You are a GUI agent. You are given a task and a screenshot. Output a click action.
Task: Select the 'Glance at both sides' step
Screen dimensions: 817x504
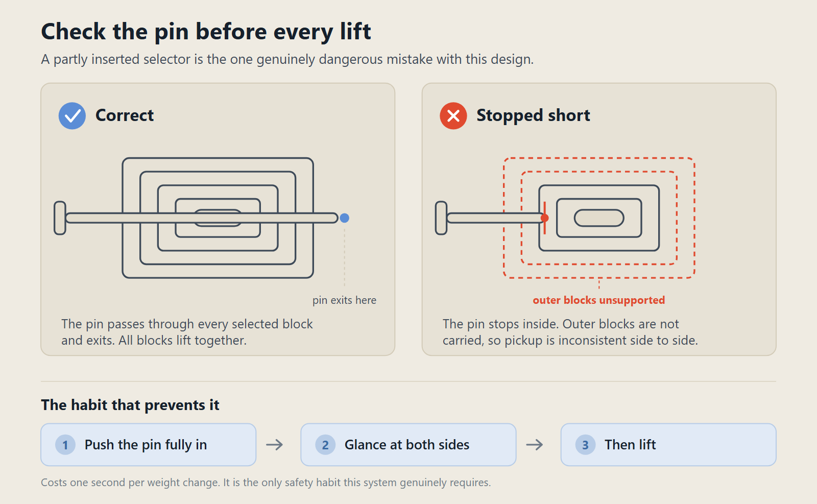click(x=408, y=445)
